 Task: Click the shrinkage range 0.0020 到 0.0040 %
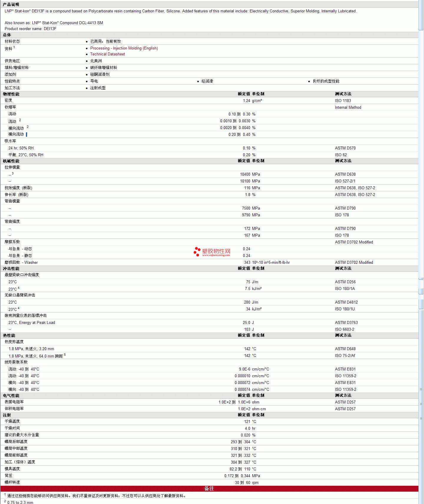pos(238,128)
